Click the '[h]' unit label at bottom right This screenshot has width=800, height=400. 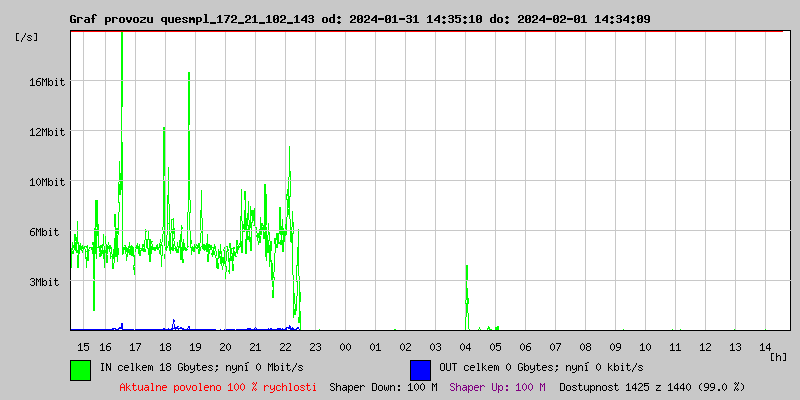[778, 356]
